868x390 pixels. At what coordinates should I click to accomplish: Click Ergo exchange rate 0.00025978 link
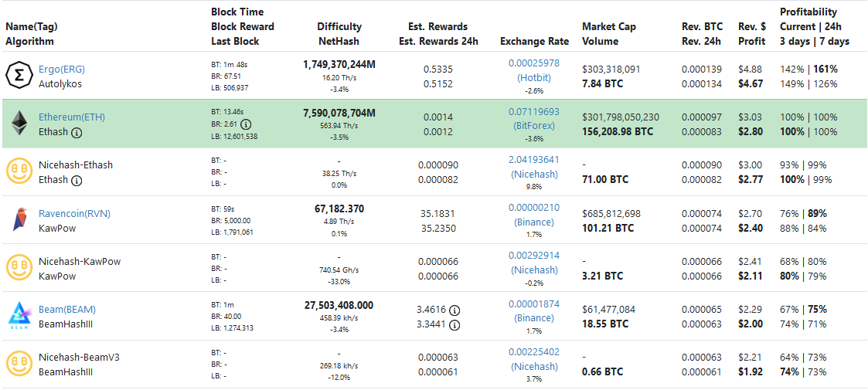534,63
